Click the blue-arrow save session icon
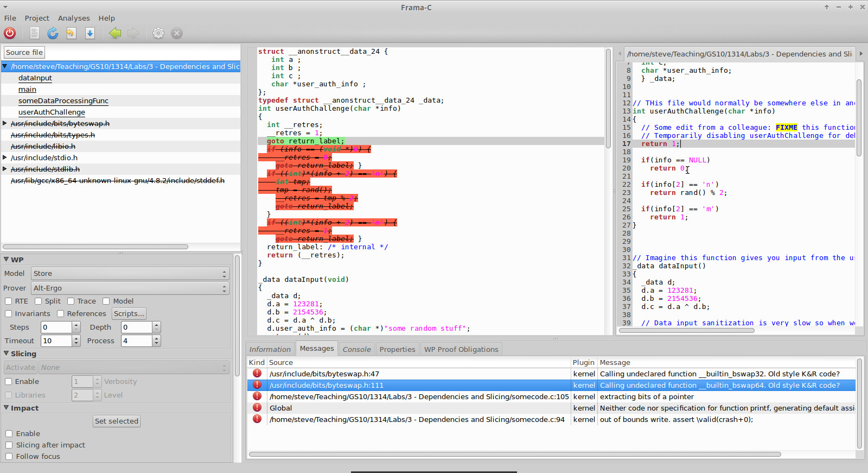This screenshot has width=868, height=473. point(90,33)
